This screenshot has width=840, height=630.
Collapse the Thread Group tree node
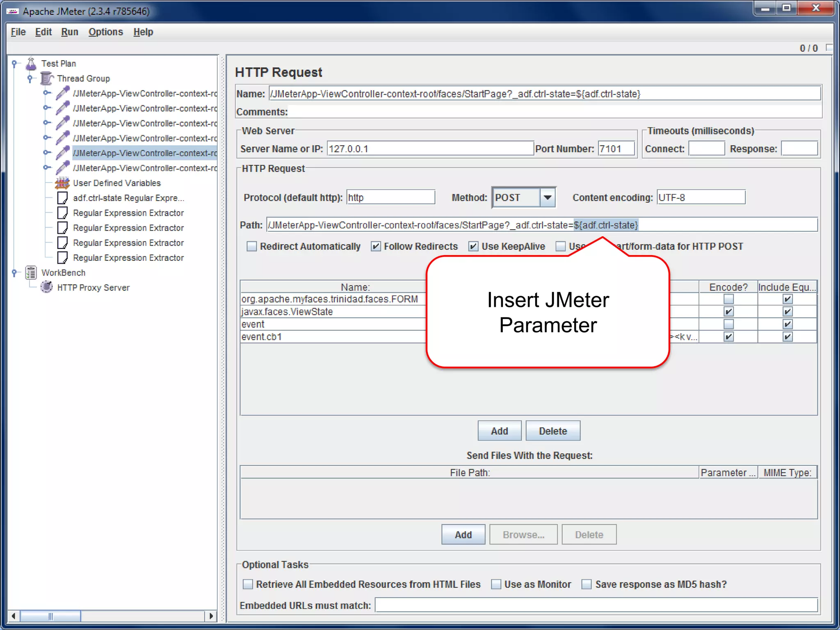pyautogui.click(x=30, y=78)
